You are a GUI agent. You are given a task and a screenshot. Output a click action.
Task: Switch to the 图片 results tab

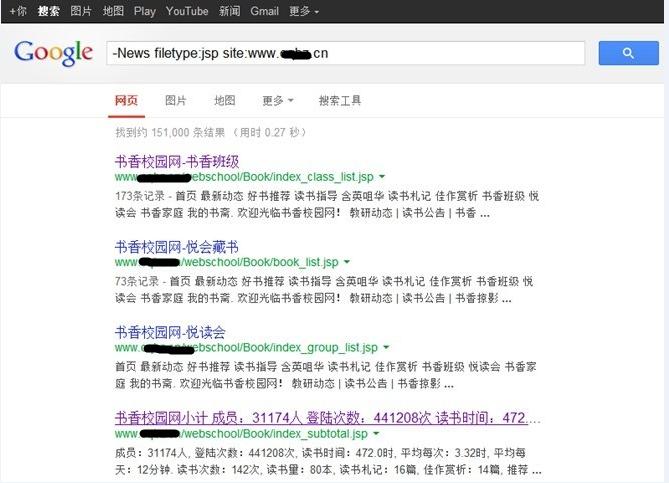coord(176,101)
